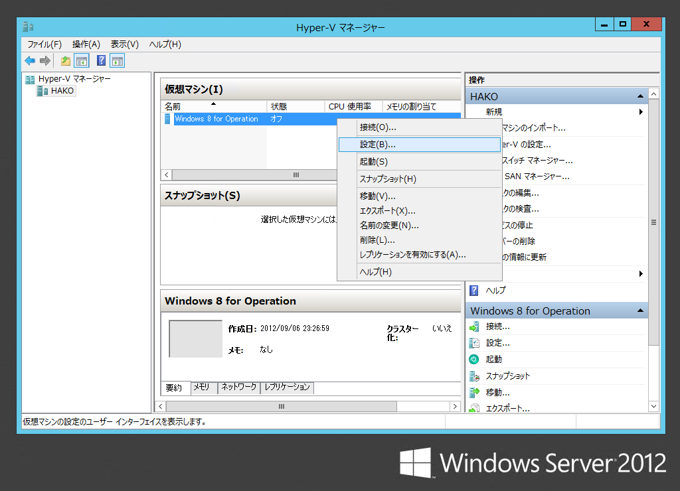The height and width of the screenshot is (491, 680).
Task: Click the VM list left scroll arrow
Action: click(x=167, y=175)
